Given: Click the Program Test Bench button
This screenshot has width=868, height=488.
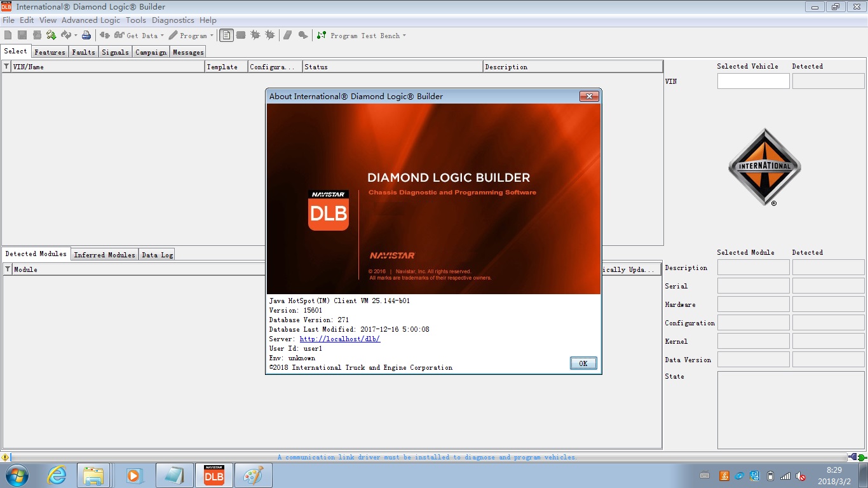Looking at the screenshot, I should pos(359,36).
